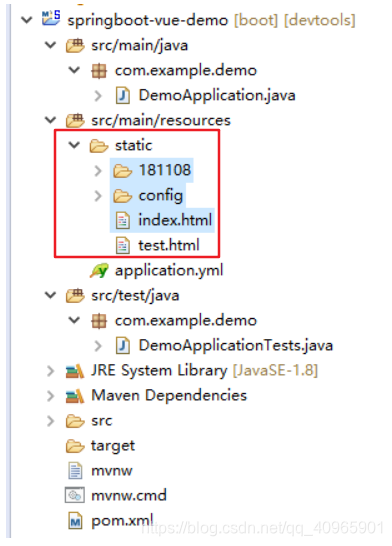The width and height of the screenshot is (392, 546).
Task: Click the src/test/java source folder icon
Action: (x=75, y=296)
